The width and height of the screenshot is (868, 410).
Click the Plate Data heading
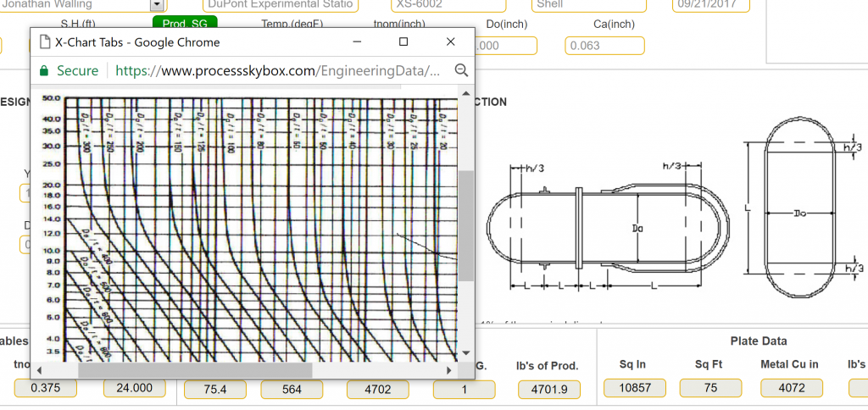(759, 341)
